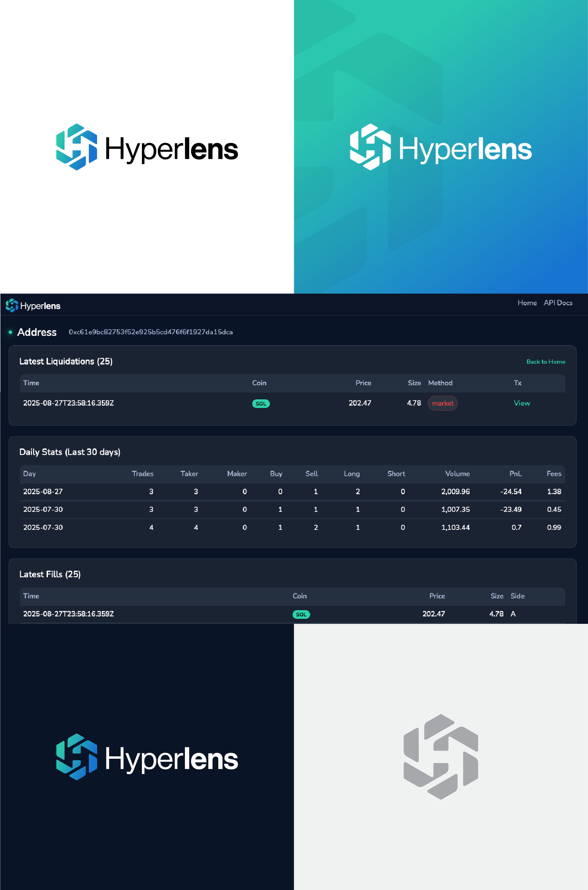
Task: Click the side value A in fills
Action: 513,614
